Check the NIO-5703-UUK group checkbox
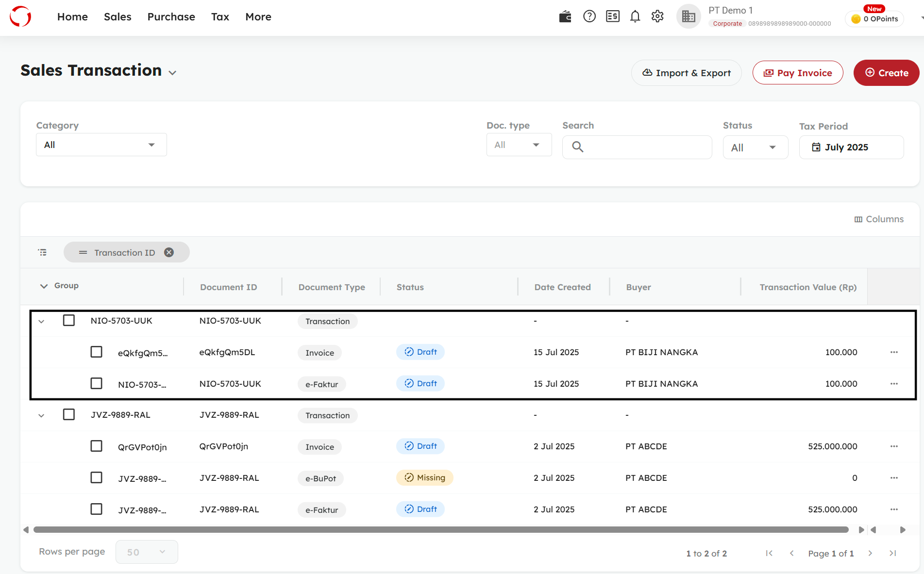 tap(69, 320)
